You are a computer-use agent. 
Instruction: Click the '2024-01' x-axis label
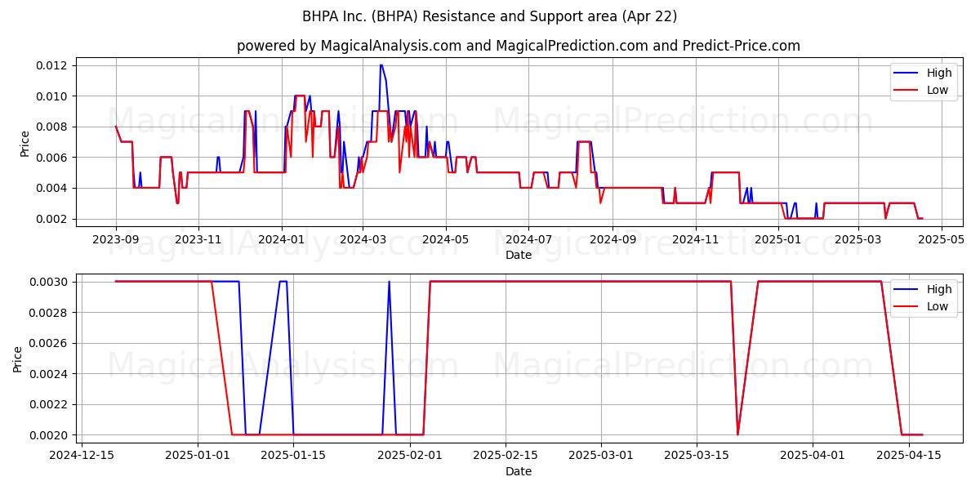point(281,239)
